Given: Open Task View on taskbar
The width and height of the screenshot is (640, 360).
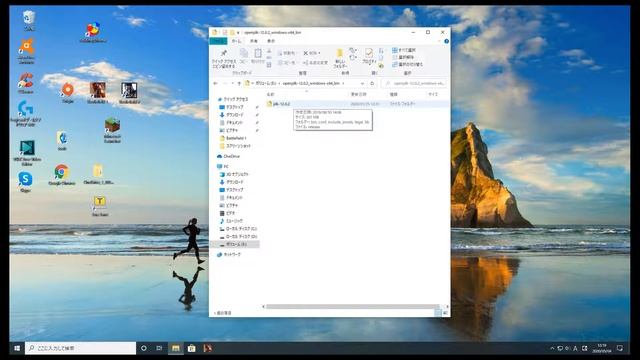Looking at the screenshot, I should pyautogui.click(x=159, y=348).
